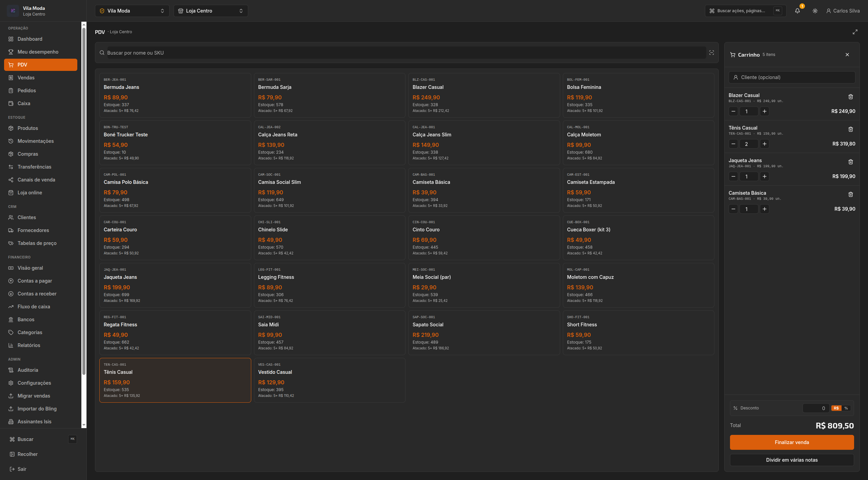Image resolution: width=868 pixels, height=480 pixels.
Task: Click the Cliente (opcional) field
Action: coord(792,77)
